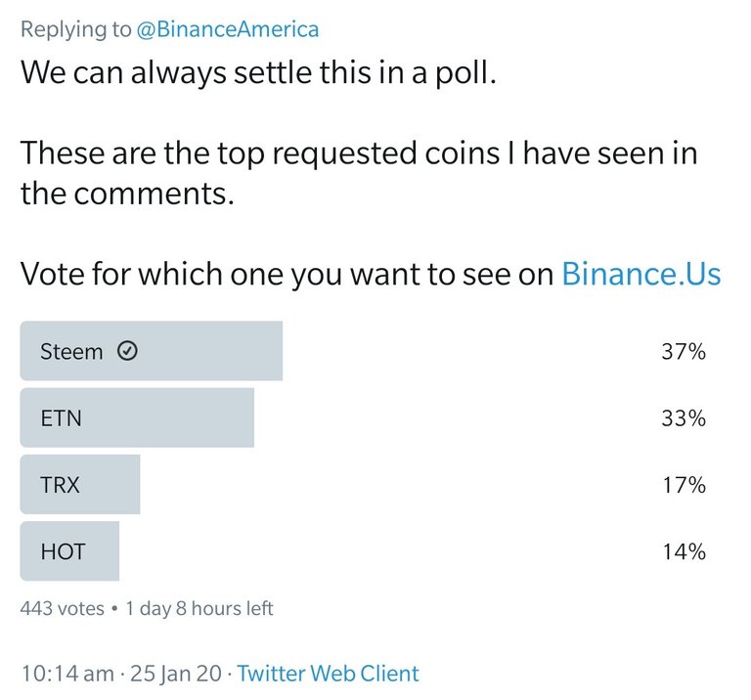Open the @BinanceAmerica mention link
751x700 pixels.
[228, 29]
